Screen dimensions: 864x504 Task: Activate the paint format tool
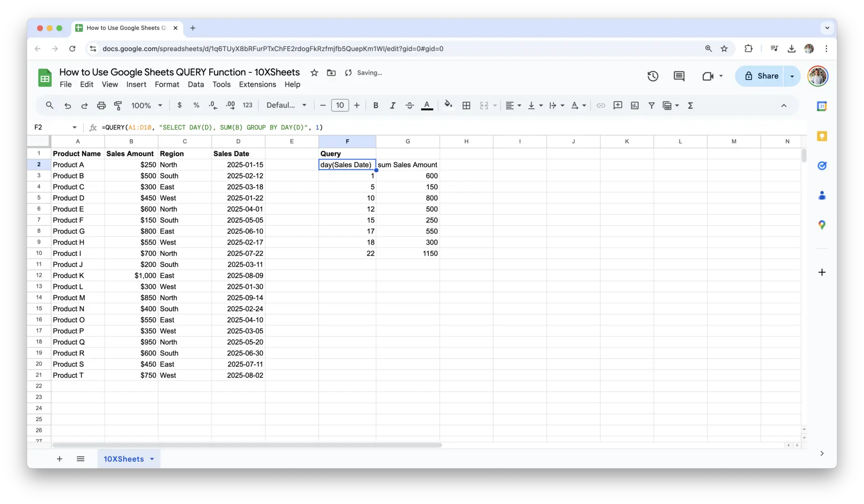point(118,105)
